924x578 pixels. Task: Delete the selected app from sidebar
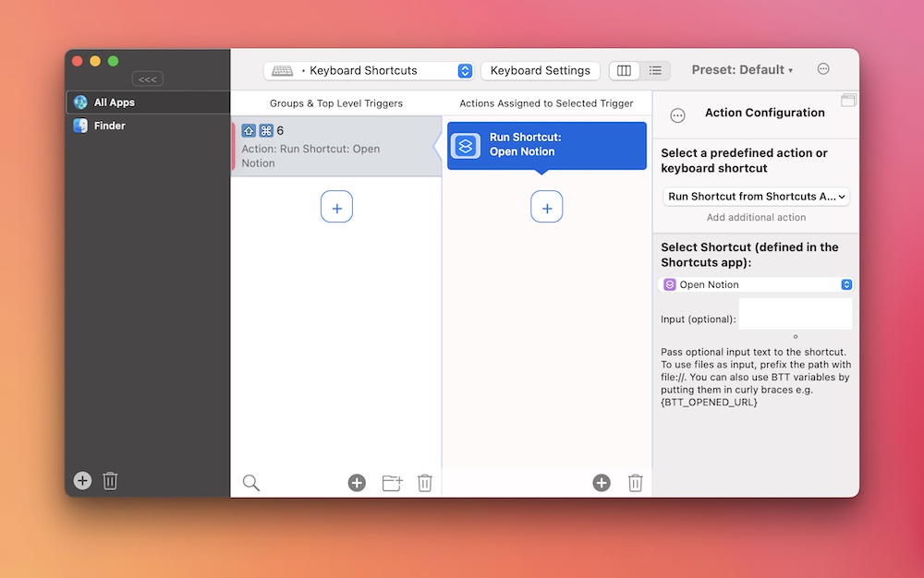pyautogui.click(x=110, y=481)
